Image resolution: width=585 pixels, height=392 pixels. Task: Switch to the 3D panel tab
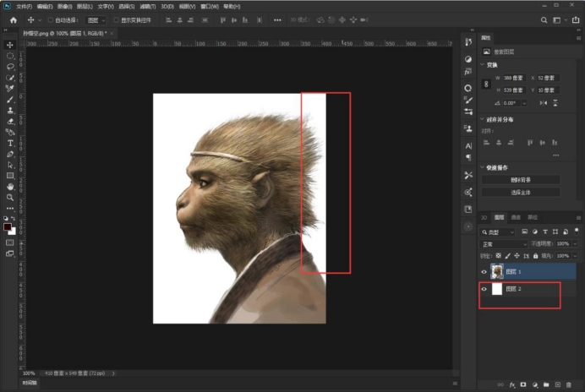click(484, 217)
